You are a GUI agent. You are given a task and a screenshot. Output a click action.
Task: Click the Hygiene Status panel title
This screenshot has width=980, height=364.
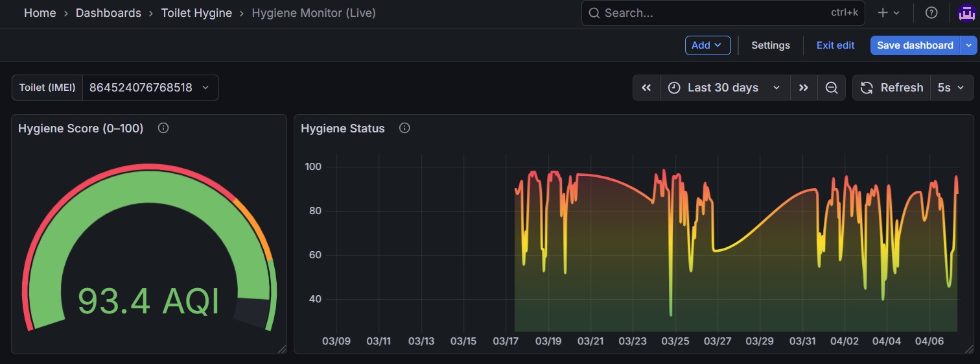tap(343, 128)
